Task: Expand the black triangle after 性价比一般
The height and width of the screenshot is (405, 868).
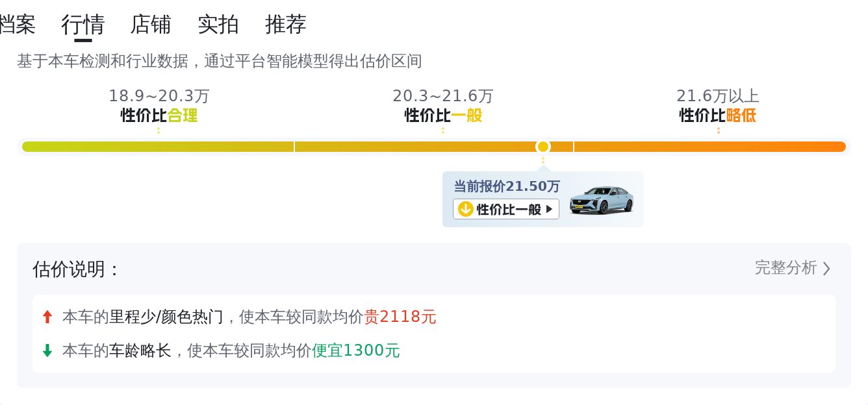Action: pos(549,209)
